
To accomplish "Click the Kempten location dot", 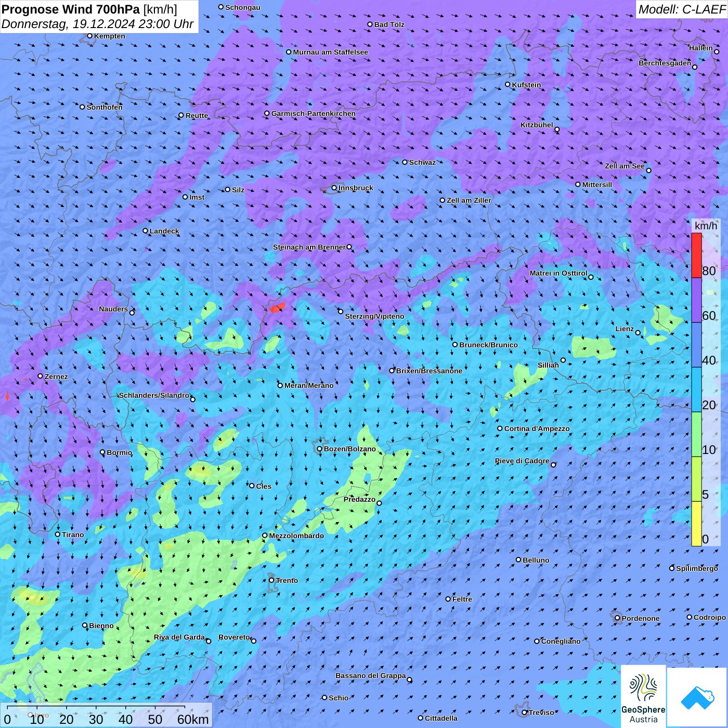I will (90, 36).
